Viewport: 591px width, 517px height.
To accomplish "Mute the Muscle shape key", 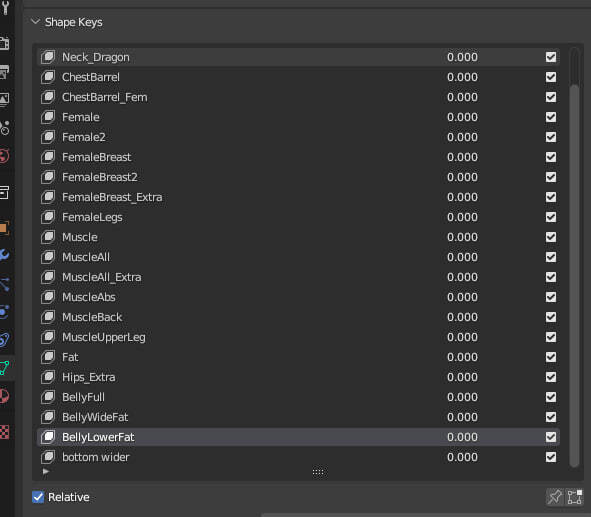I will pos(551,237).
